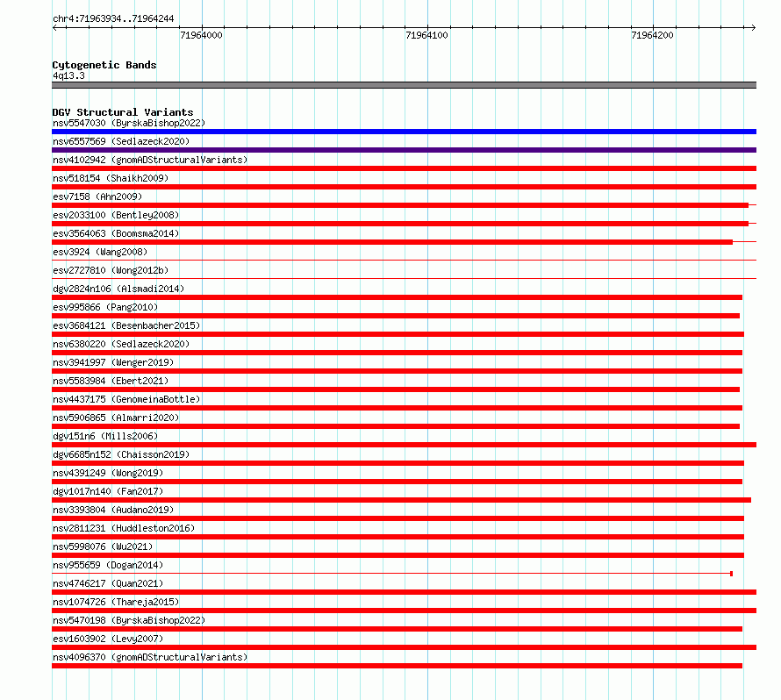781x700 pixels.
Task: Click dgv2824n106 (Alsmadi2014) label
Action: coord(118,289)
